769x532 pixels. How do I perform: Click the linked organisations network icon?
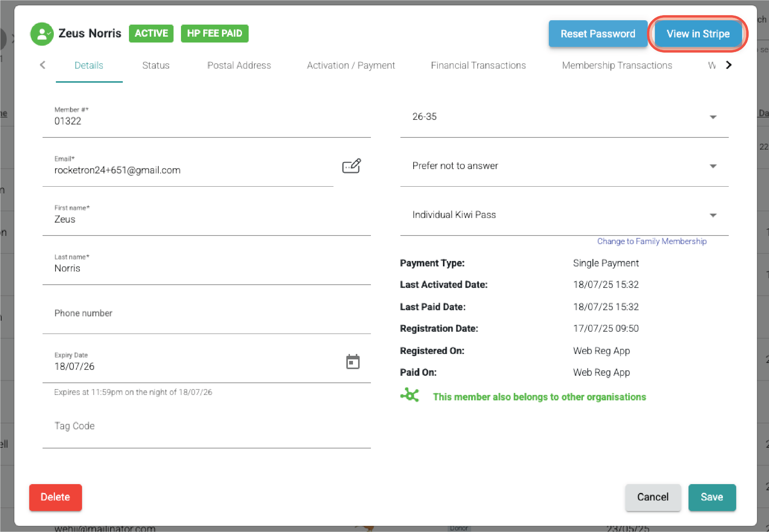click(x=410, y=395)
